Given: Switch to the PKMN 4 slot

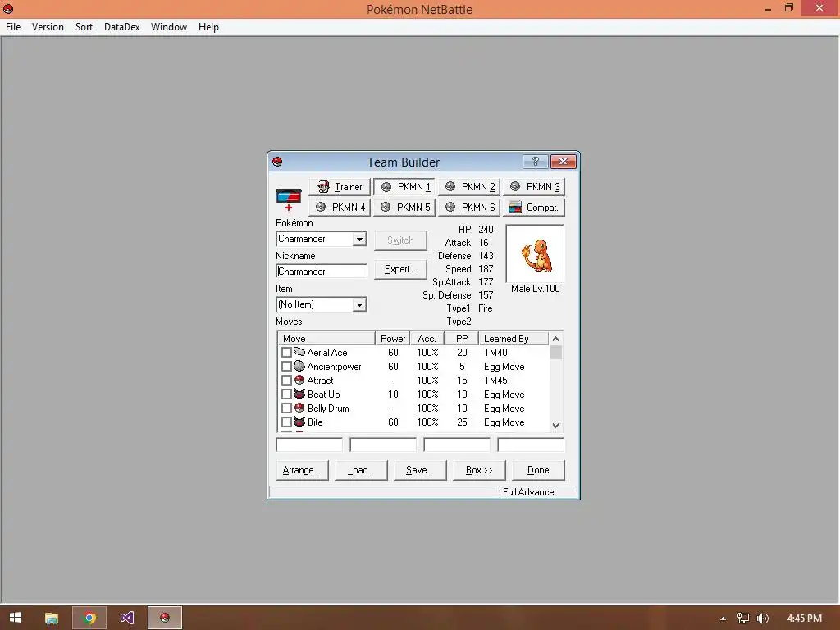Looking at the screenshot, I should tap(339, 208).
